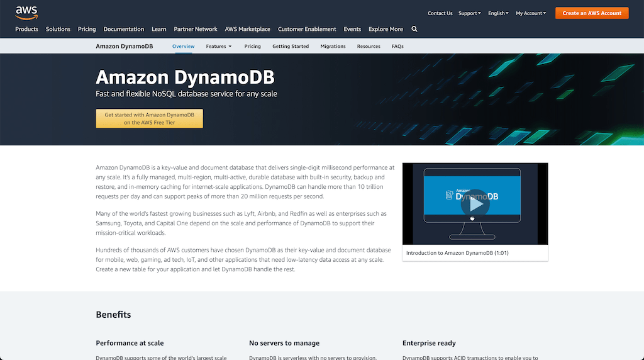Open the search magnifier icon
This screenshot has height=360, width=644.
click(414, 29)
